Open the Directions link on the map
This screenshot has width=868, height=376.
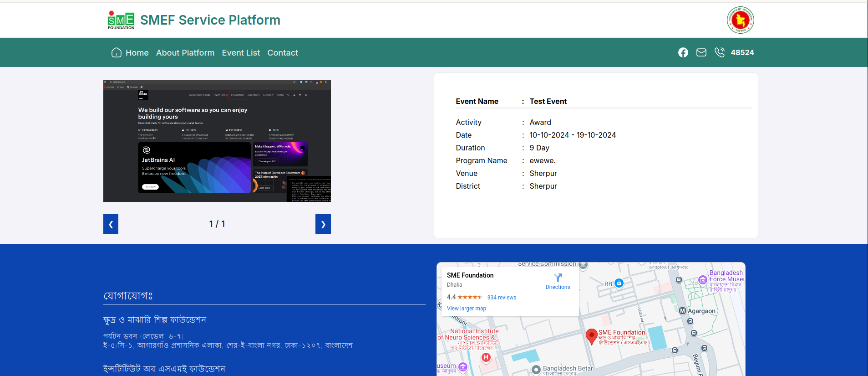[558, 287]
